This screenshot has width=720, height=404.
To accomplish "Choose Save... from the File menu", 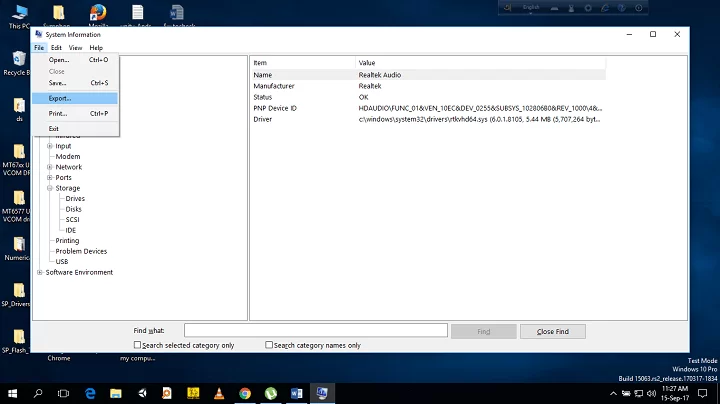I will click(x=75, y=83).
